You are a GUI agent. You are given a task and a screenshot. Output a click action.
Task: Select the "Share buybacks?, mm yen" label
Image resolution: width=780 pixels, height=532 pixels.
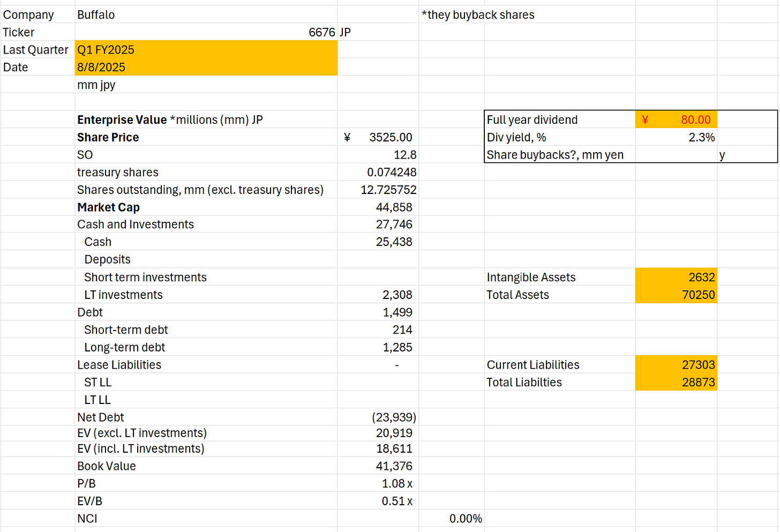555,155
